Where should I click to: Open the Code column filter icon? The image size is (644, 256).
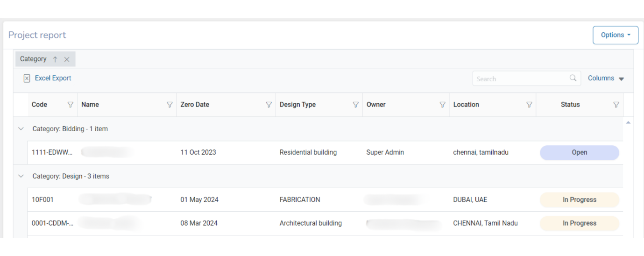coord(71,105)
